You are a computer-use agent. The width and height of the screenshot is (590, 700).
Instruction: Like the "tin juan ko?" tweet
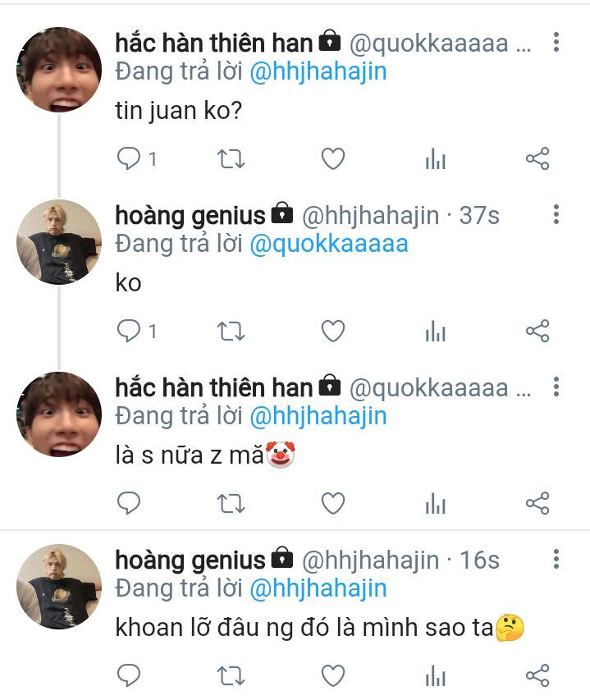(x=332, y=158)
